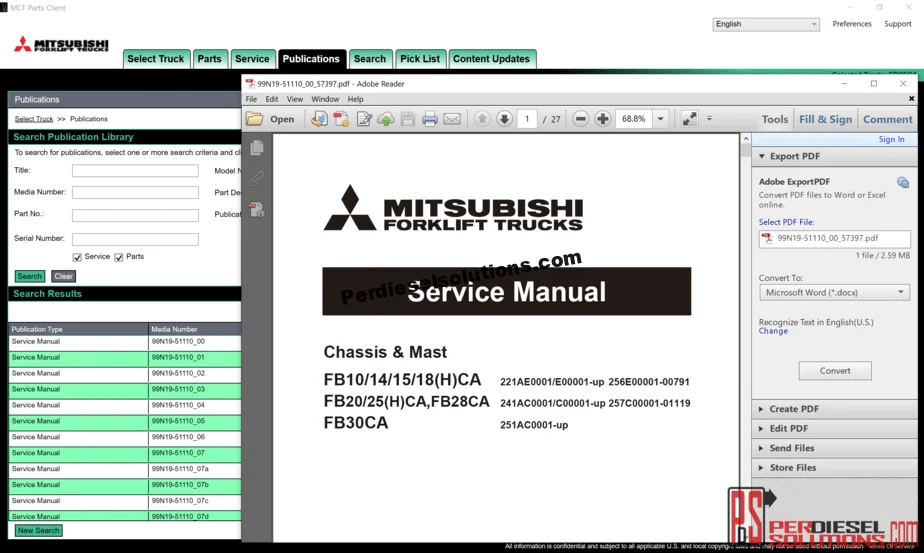Click the Open folder icon in toolbar
The image size is (924, 553).
pyautogui.click(x=256, y=119)
